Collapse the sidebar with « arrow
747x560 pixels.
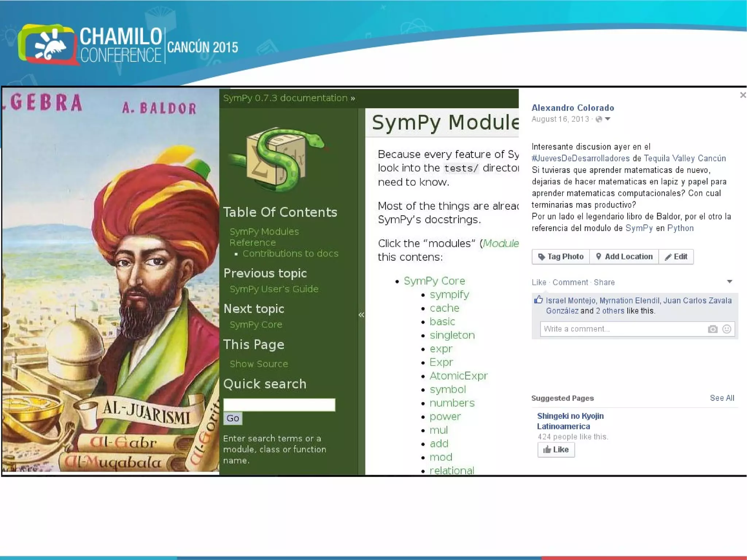tap(361, 315)
